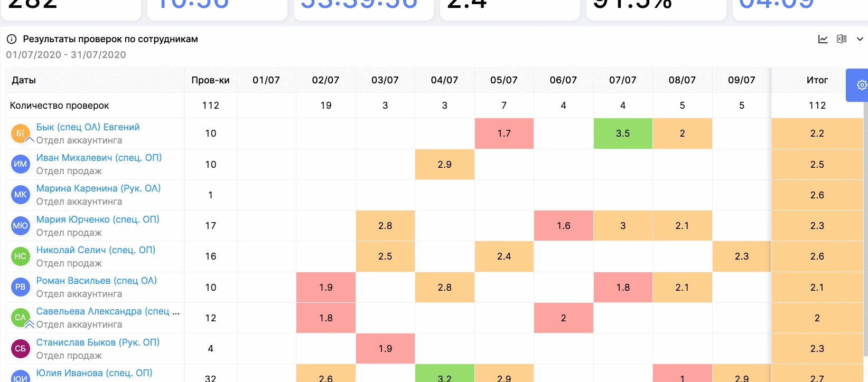Click the 05/07 date column header
Image resolution: width=868 pixels, height=382 pixels.
(x=504, y=80)
